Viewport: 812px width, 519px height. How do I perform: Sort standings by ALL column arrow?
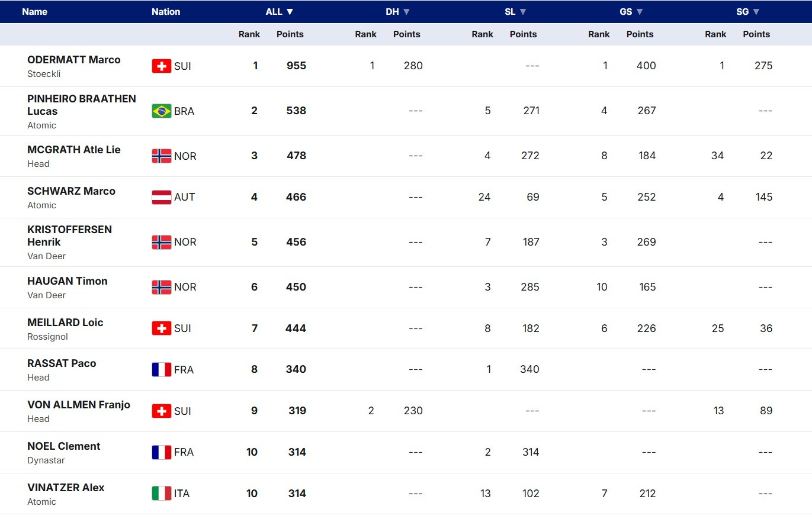pos(290,12)
